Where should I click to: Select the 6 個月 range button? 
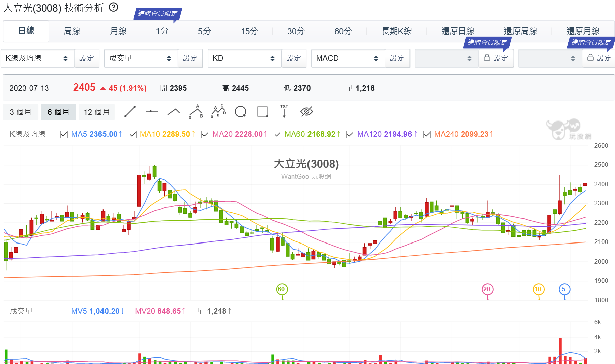click(58, 112)
